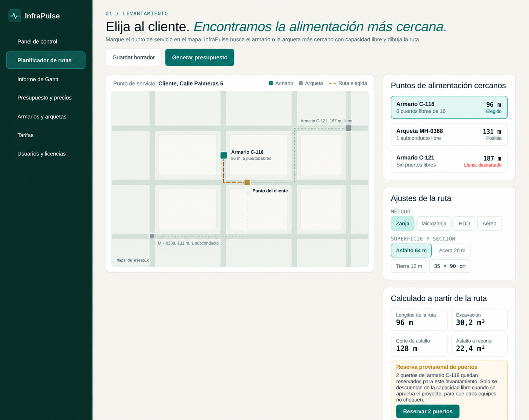The width and height of the screenshot is (529, 420).
Task: Click the 35 × 90 cm section field
Action: tap(450, 266)
